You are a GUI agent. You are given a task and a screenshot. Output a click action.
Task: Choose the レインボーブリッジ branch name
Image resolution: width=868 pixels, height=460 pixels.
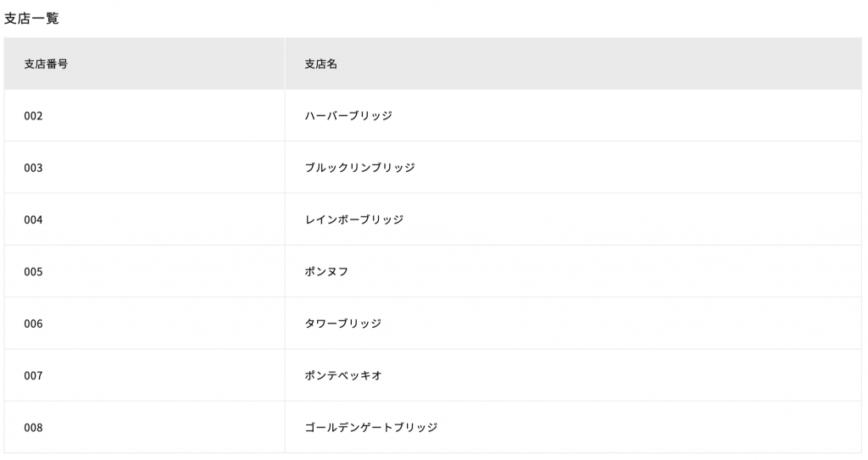click(353, 219)
